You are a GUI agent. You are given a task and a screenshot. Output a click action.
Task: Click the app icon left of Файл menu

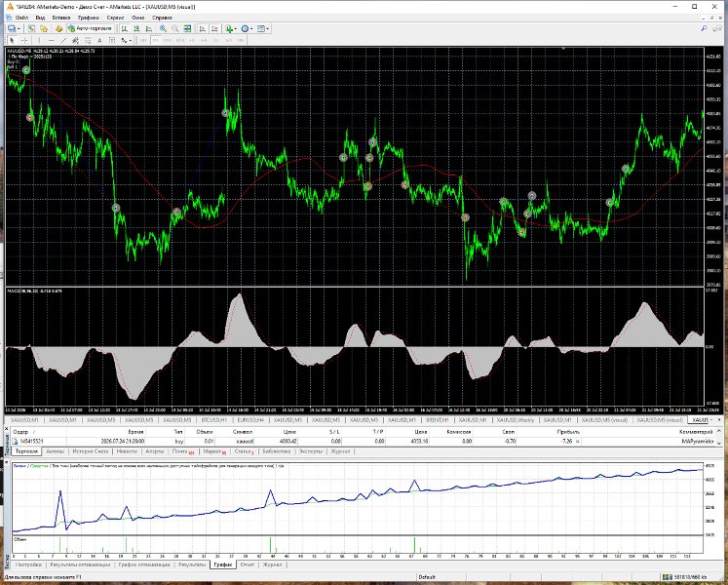9,18
